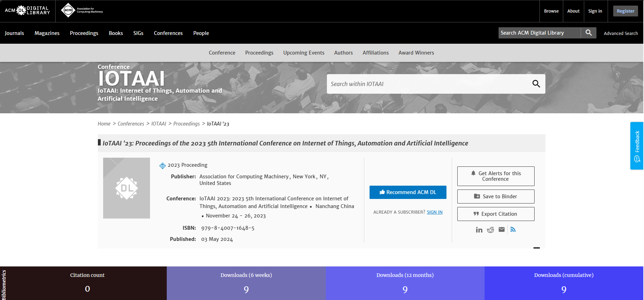This screenshot has height=300, width=644.
Task: Click ISBN value 979-8-4007-1648-5
Action: pyautogui.click(x=228, y=228)
